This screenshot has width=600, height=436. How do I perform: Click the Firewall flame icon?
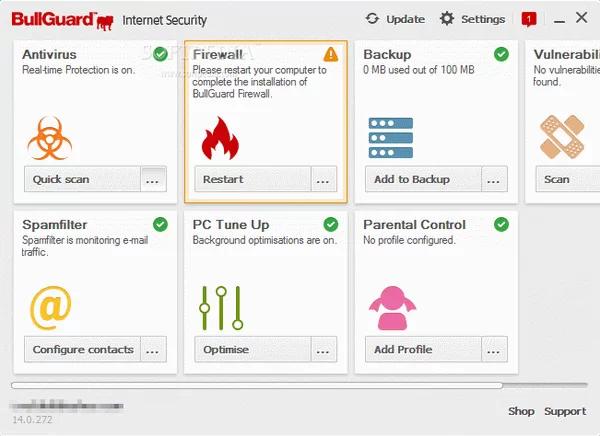219,138
